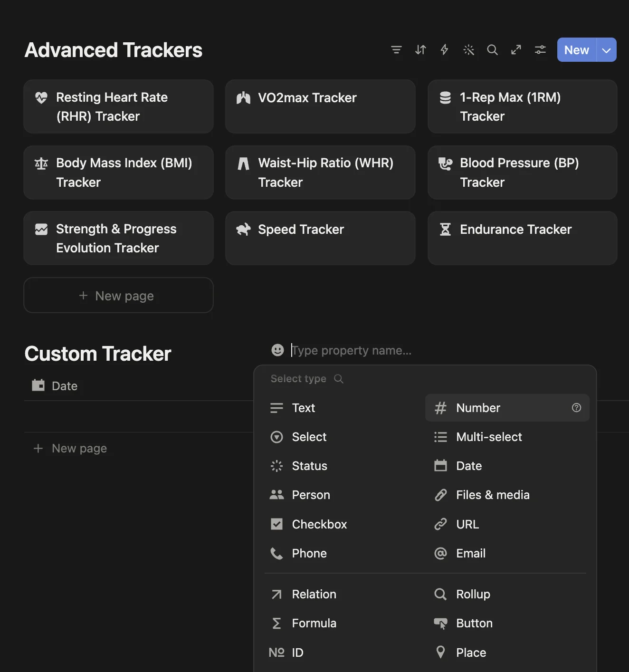Screen dimensions: 629x672
Task: Select Number property type
Action: (507, 408)
